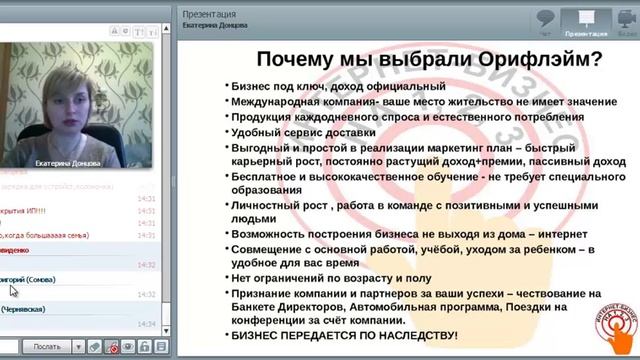The height and width of the screenshot is (360, 640).
Task: Click presenter name Екатерина Донцова in header
Action: click(215, 25)
